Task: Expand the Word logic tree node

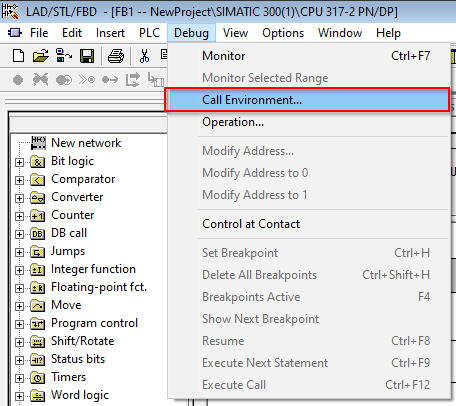Action: (19, 396)
